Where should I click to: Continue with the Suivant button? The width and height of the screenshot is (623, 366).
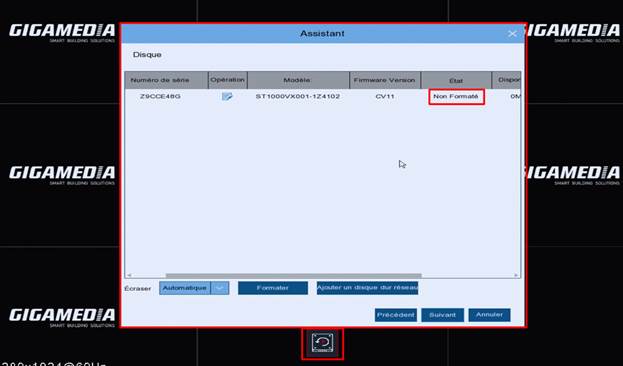click(x=442, y=315)
